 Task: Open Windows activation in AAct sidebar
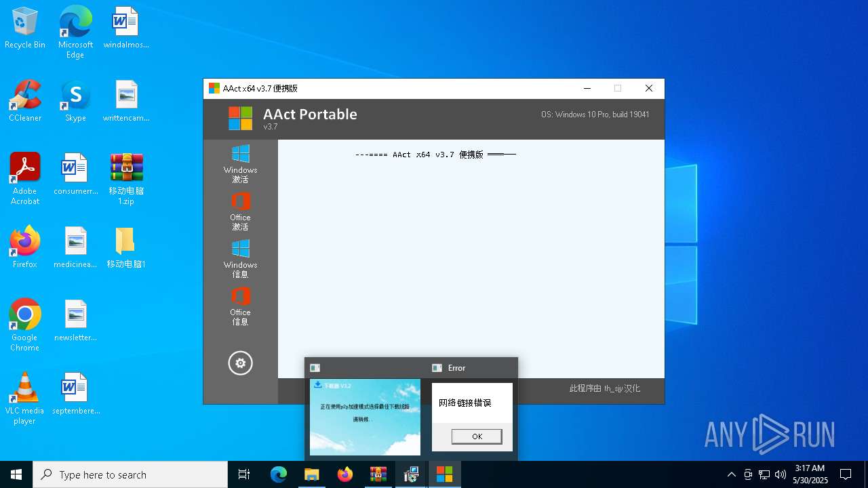240,164
